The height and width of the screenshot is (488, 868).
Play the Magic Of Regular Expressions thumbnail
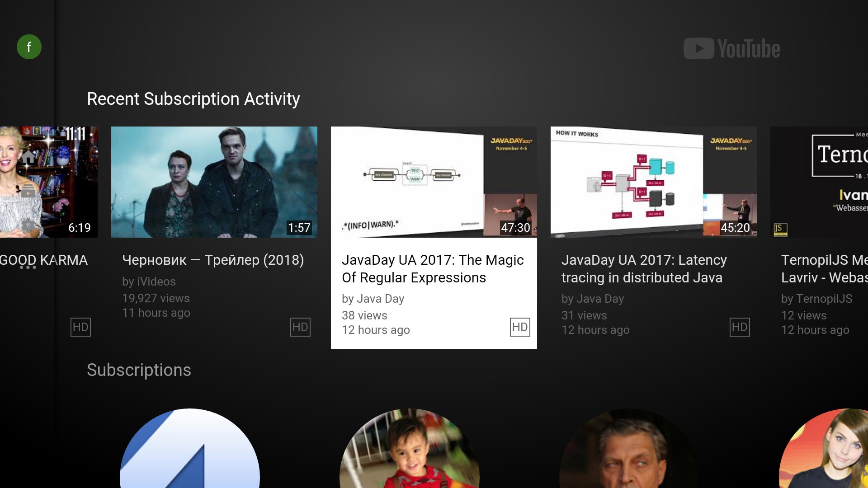(434, 182)
